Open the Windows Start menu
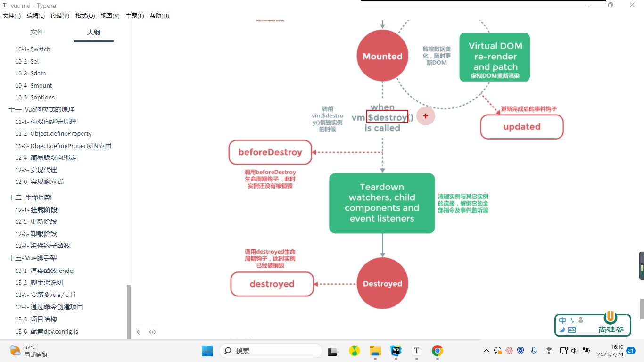This screenshot has width=644, height=362. click(x=207, y=351)
